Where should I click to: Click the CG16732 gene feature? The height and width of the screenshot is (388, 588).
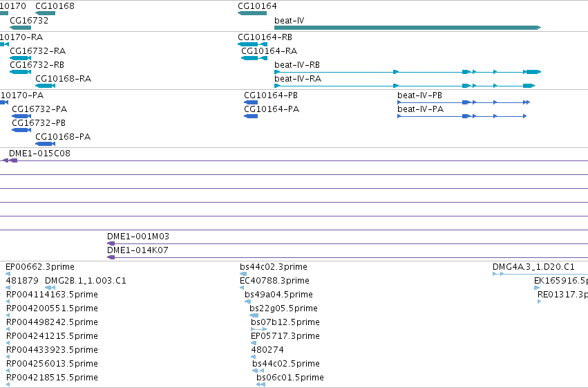[20, 28]
